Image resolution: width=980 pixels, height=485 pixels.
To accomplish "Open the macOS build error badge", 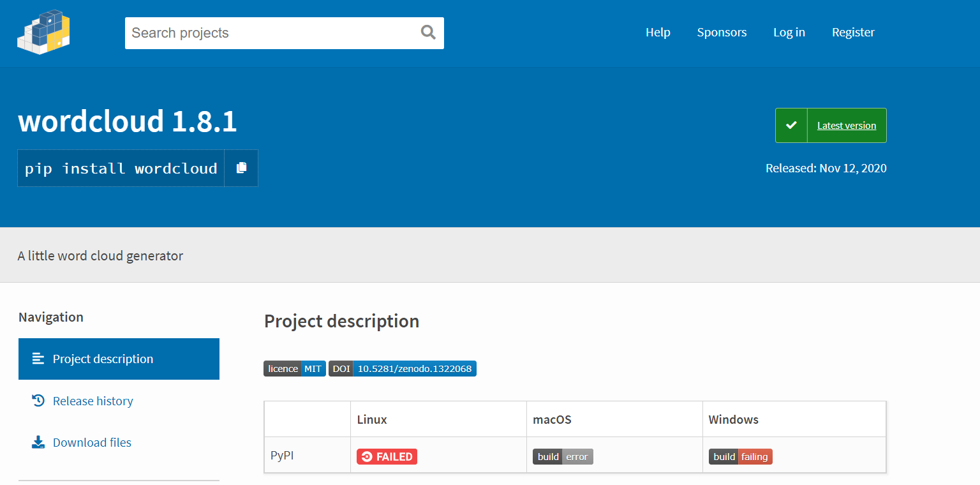I will pos(563,456).
